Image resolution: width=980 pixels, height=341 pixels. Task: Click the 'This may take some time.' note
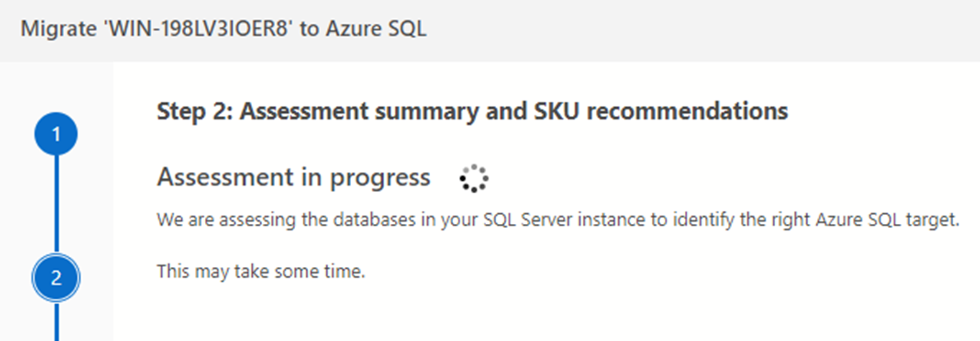click(261, 272)
